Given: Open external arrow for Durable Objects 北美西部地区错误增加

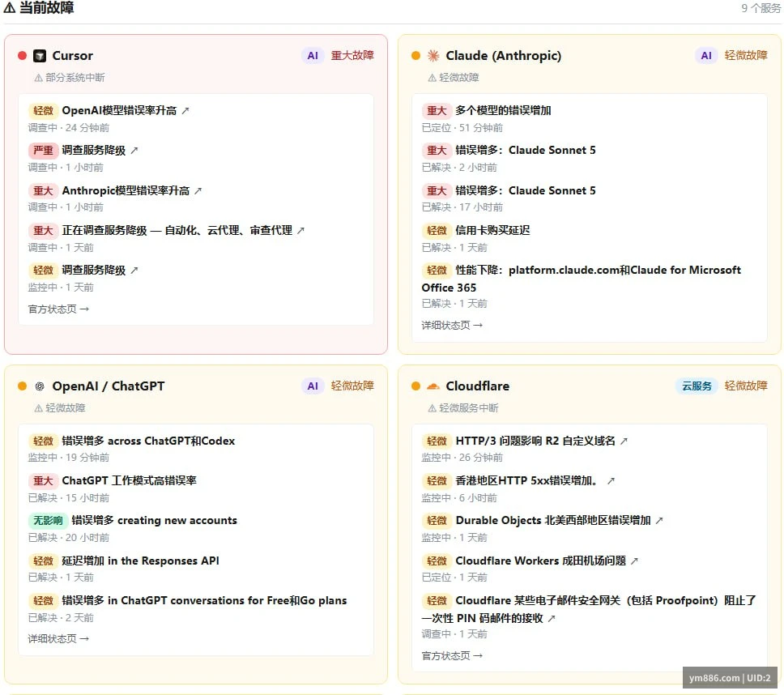Looking at the screenshot, I should click(659, 521).
